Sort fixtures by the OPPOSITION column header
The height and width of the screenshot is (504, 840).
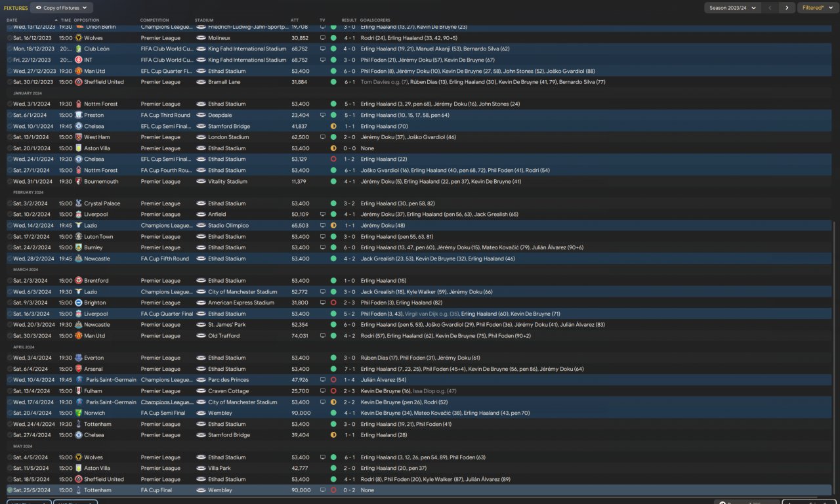pos(87,20)
